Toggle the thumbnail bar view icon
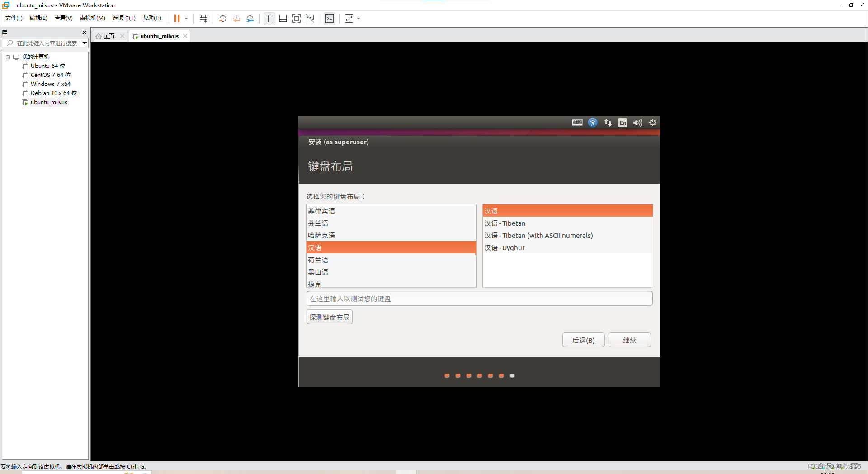The width and height of the screenshot is (868, 474). pos(283,19)
